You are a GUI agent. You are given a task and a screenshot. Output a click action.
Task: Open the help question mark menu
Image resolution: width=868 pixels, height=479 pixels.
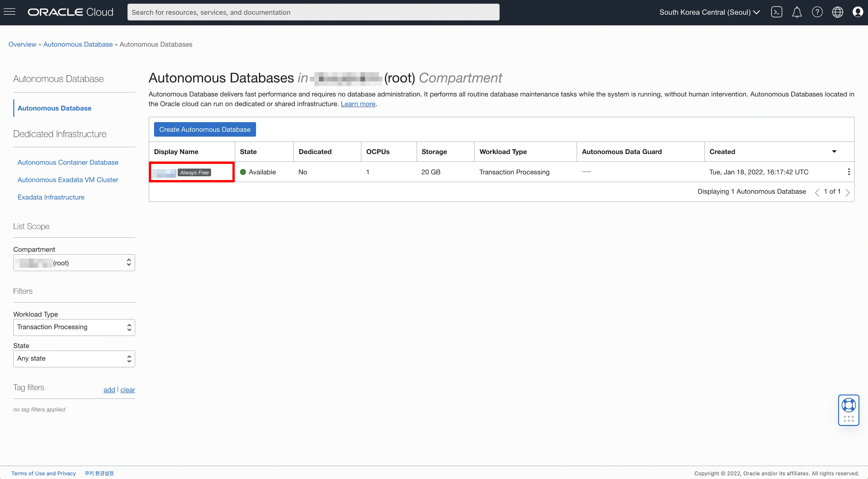(817, 12)
